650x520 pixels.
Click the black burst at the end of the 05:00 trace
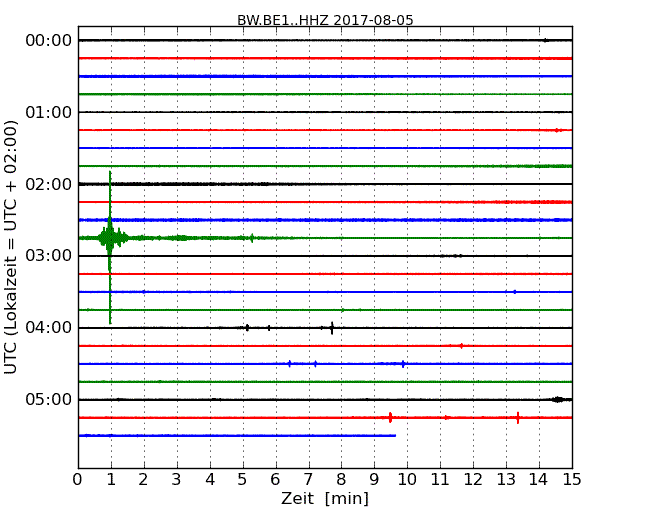(x=558, y=400)
